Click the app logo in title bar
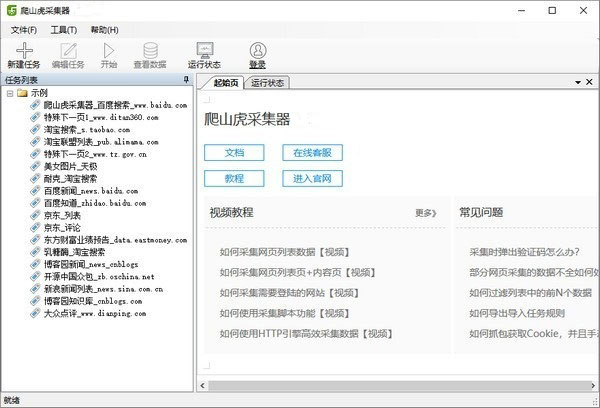Viewport: 600px width, 408px height. [12, 10]
